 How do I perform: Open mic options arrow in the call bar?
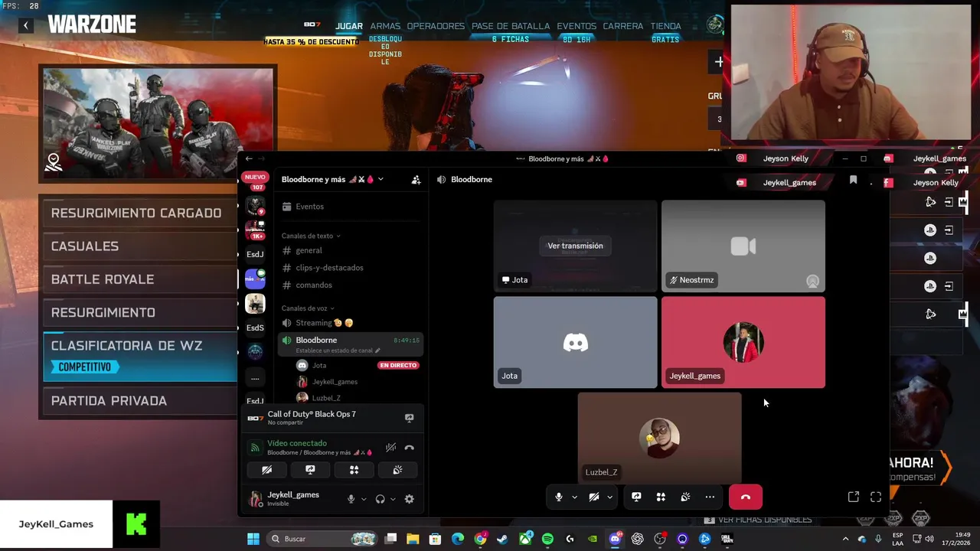[574, 497]
